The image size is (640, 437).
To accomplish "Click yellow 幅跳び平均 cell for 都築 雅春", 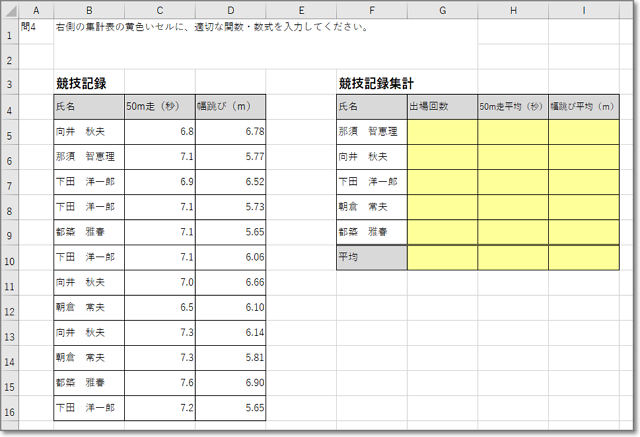I will pos(583,232).
